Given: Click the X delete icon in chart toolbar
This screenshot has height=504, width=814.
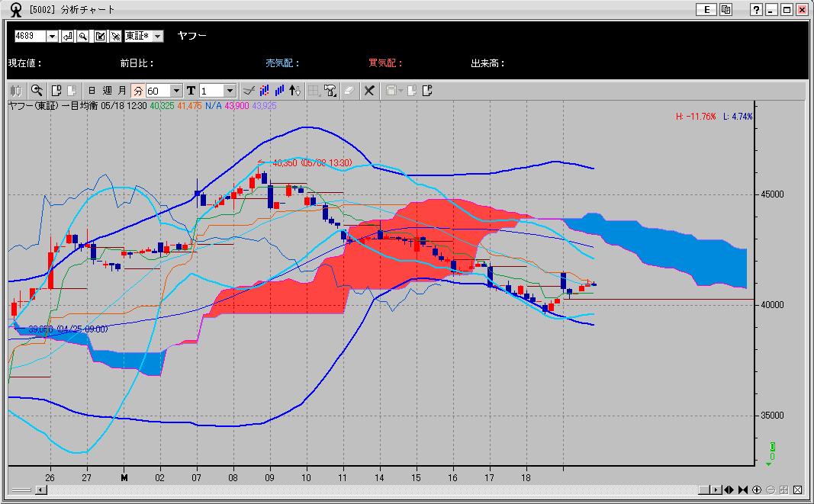Looking at the screenshot, I should click(x=368, y=91).
